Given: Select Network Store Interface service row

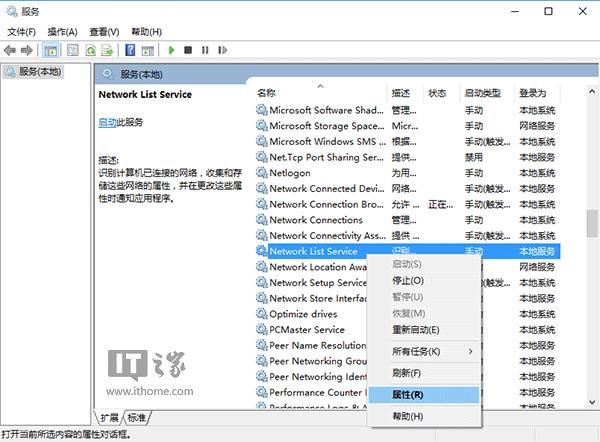Looking at the screenshot, I should (311, 298).
